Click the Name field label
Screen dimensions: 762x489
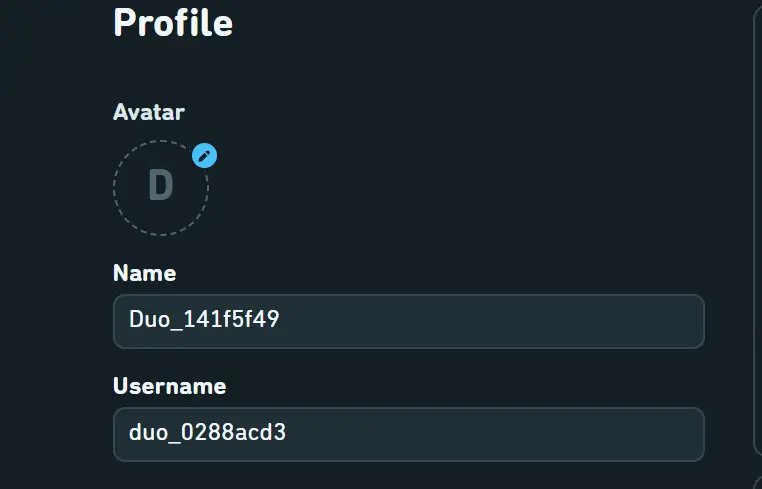pos(144,273)
